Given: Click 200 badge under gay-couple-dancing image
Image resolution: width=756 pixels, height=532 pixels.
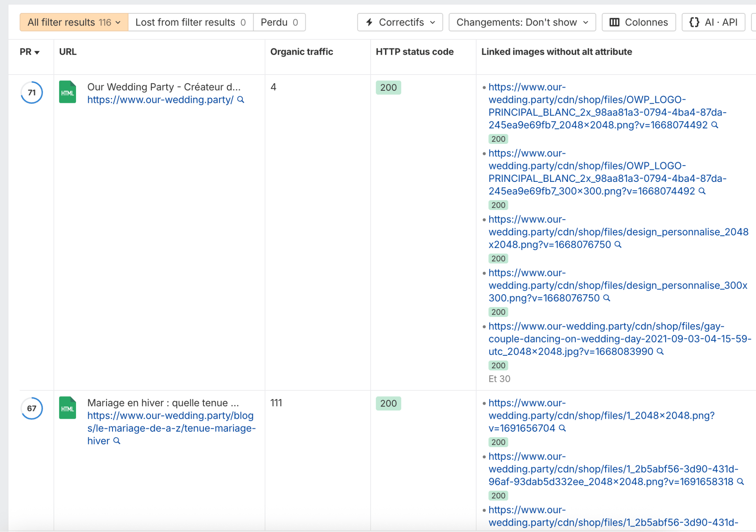Looking at the screenshot, I should 498,366.
